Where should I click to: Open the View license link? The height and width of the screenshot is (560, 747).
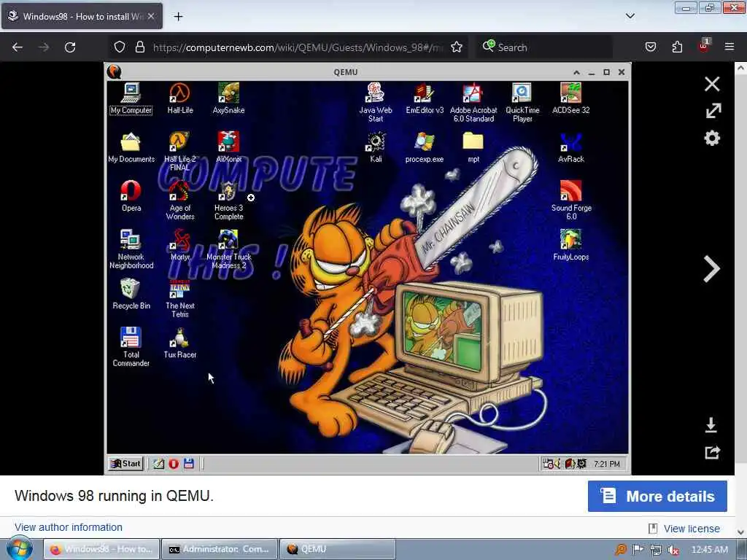click(x=692, y=529)
